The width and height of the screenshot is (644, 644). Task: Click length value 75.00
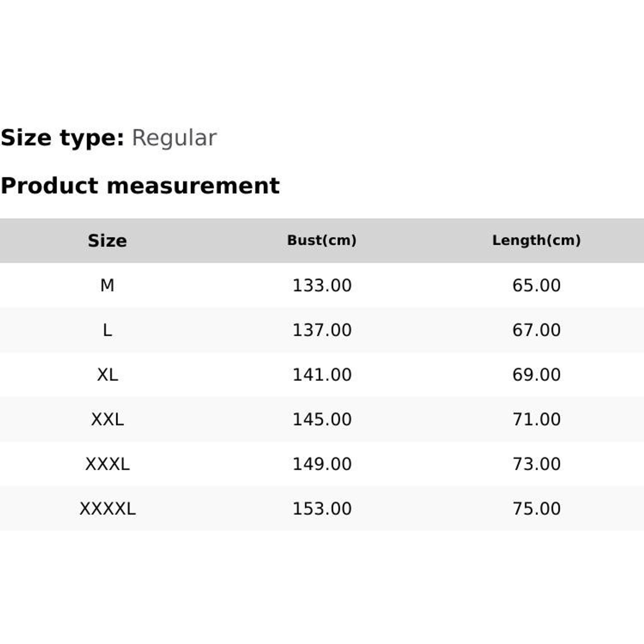click(x=536, y=509)
